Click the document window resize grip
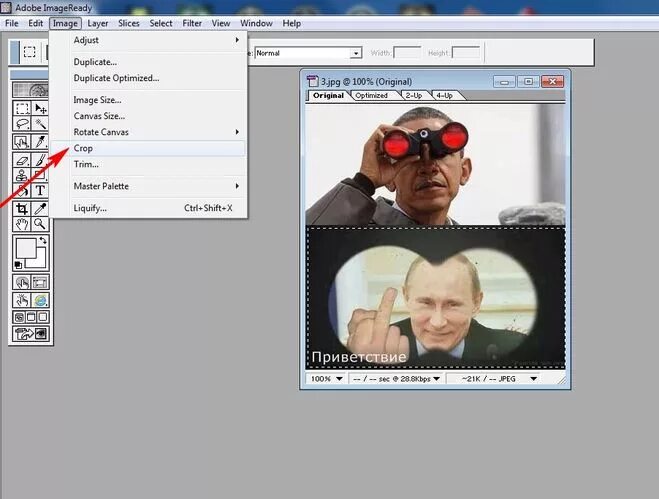The height and width of the screenshot is (499, 659). pyautogui.click(x=561, y=380)
